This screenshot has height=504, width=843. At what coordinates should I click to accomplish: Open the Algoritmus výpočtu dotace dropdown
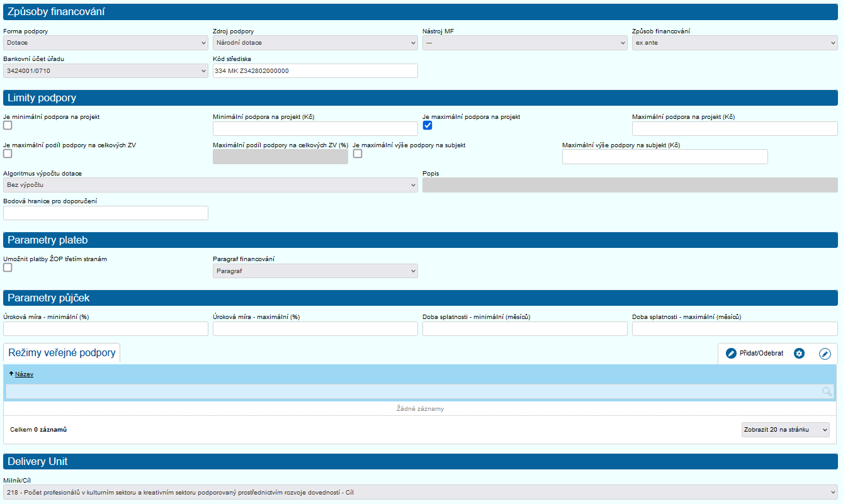click(210, 185)
